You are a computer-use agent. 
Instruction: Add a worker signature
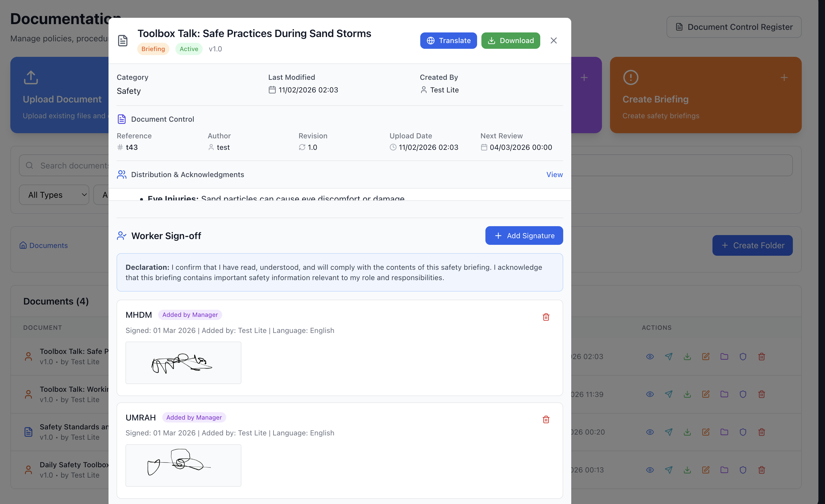[x=524, y=235]
